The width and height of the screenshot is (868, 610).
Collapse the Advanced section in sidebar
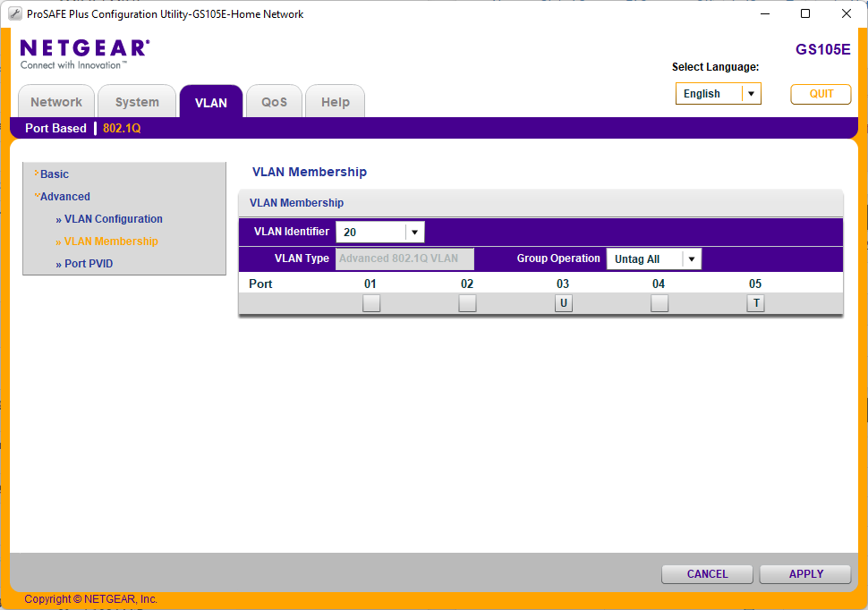(64, 197)
